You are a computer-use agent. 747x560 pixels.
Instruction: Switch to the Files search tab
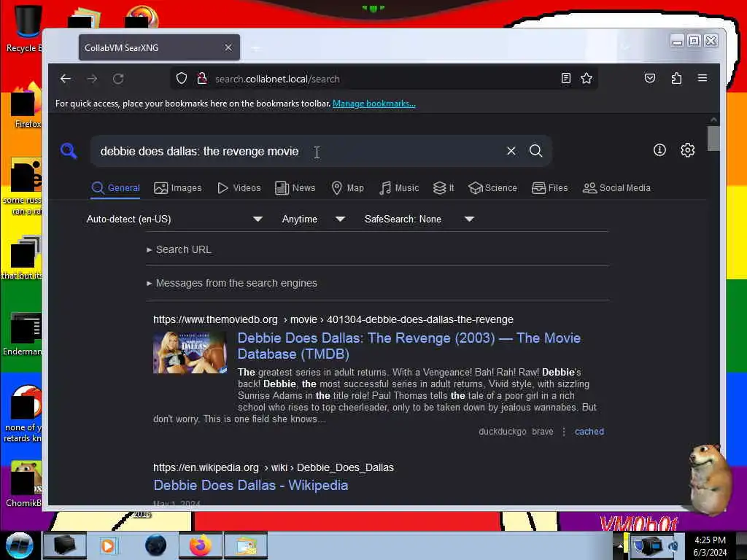pyautogui.click(x=550, y=188)
